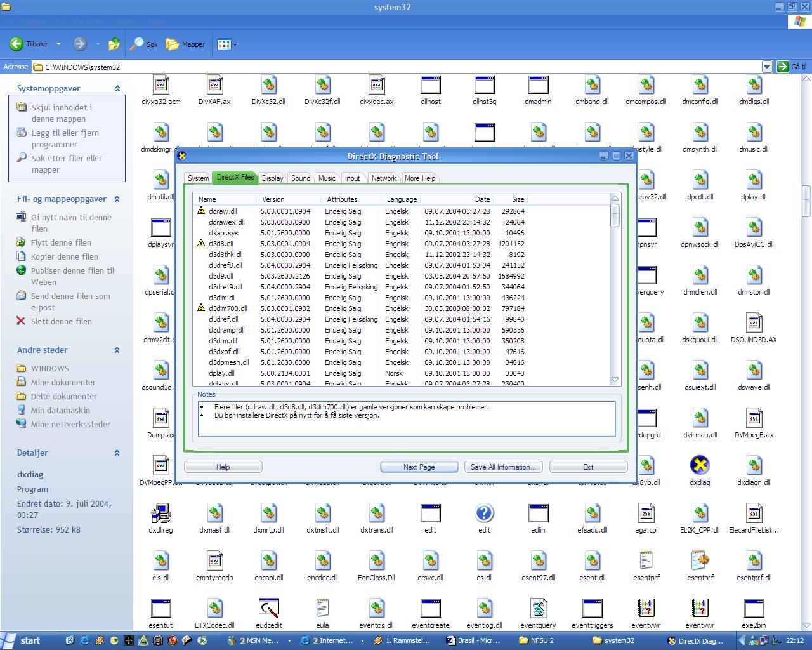Switch to the System tab
812x650 pixels.
[198, 178]
